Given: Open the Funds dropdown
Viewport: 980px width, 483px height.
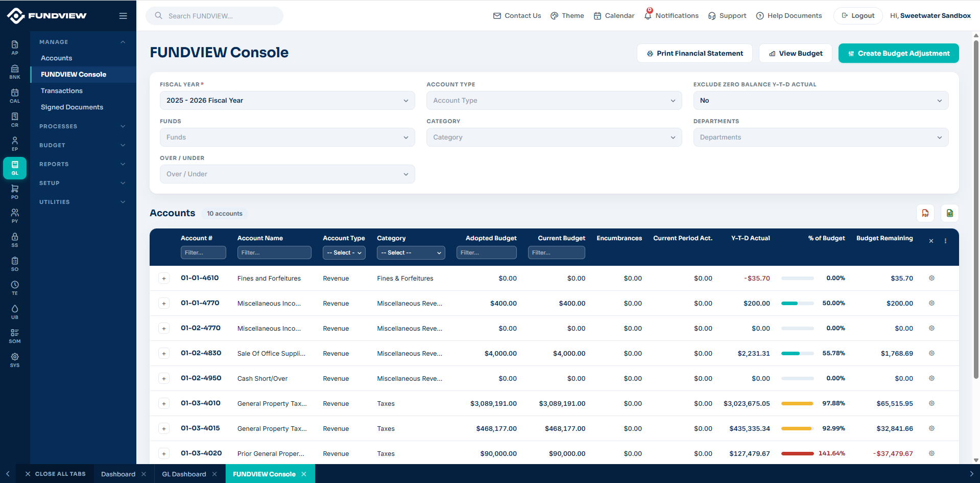Looking at the screenshot, I should (x=288, y=137).
